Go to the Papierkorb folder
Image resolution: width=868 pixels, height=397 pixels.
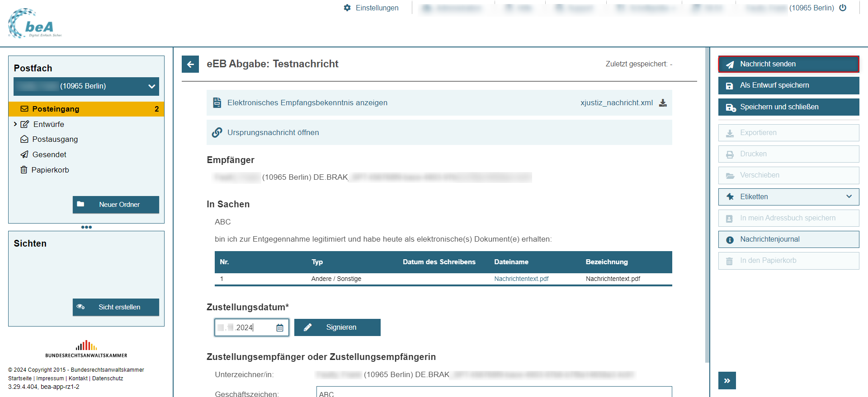[50, 170]
